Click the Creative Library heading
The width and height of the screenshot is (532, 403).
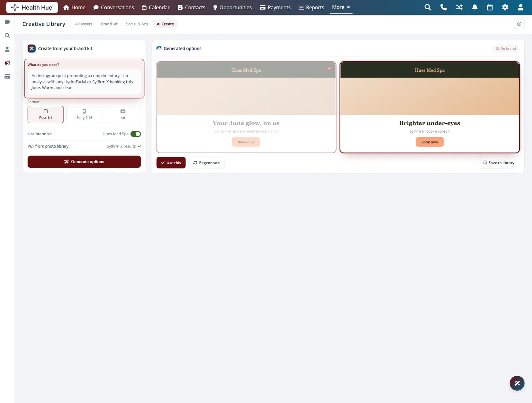point(44,24)
